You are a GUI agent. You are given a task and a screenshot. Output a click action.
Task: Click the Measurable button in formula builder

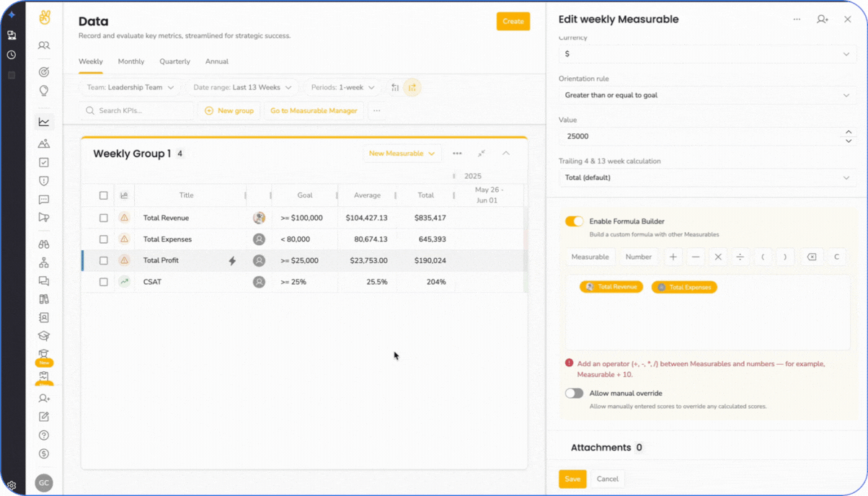coord(590,257)
